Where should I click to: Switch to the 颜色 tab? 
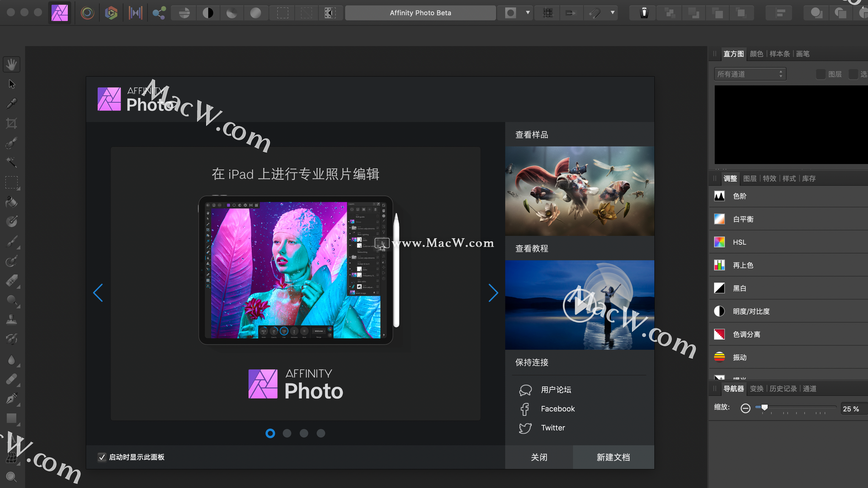(x=757, y=54)
